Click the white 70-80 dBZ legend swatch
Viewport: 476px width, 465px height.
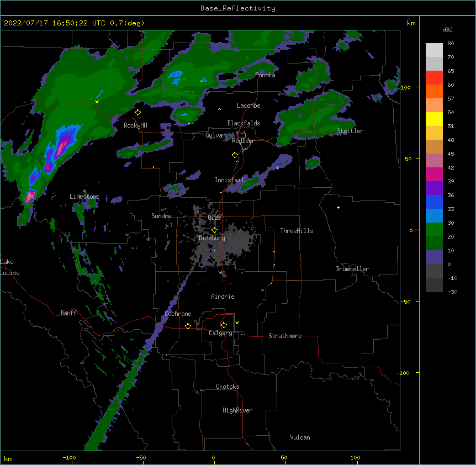point(434,50)
